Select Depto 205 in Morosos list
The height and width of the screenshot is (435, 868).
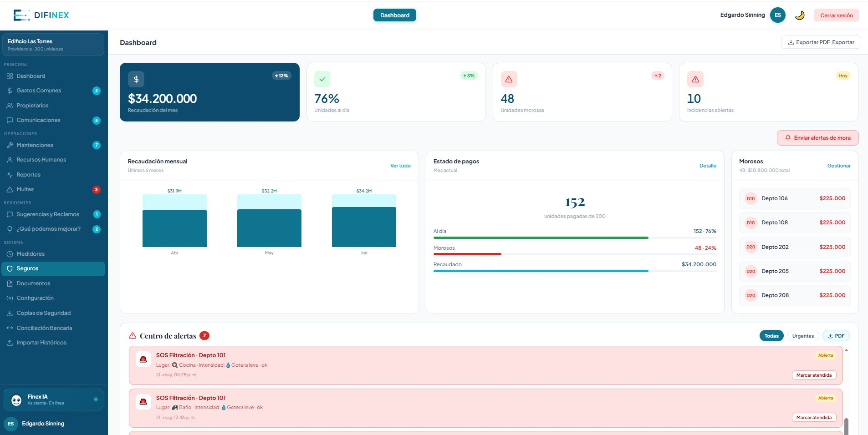pyautogui.click(x=795, y=271)
